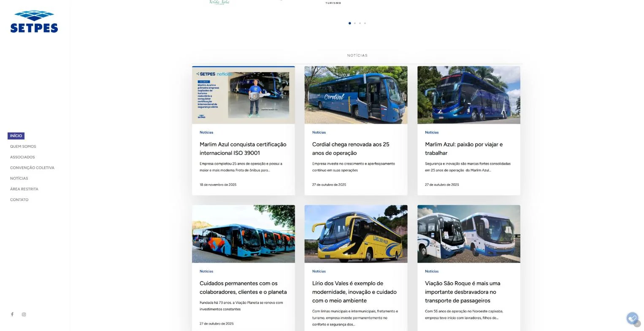Open the SETPES Instagram icon

tap(24, 314)
